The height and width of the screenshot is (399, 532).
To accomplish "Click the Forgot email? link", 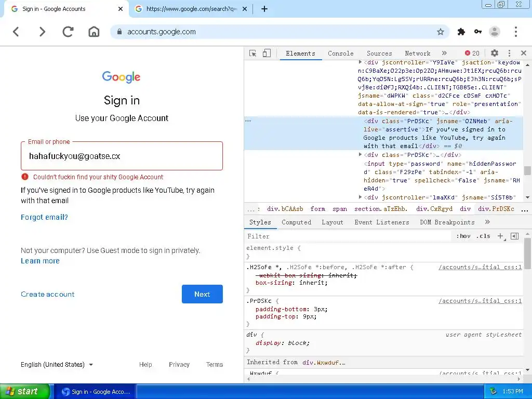I will click(x=44, y=218).
